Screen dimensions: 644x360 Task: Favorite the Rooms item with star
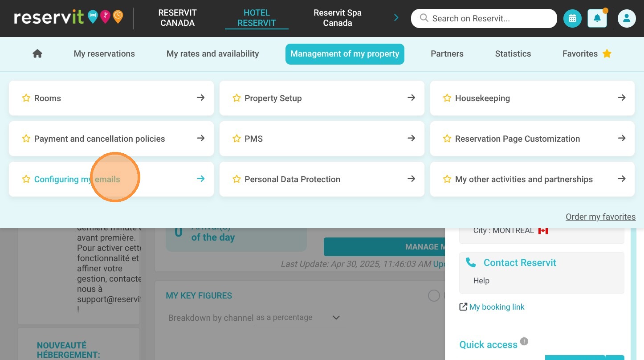26,98
